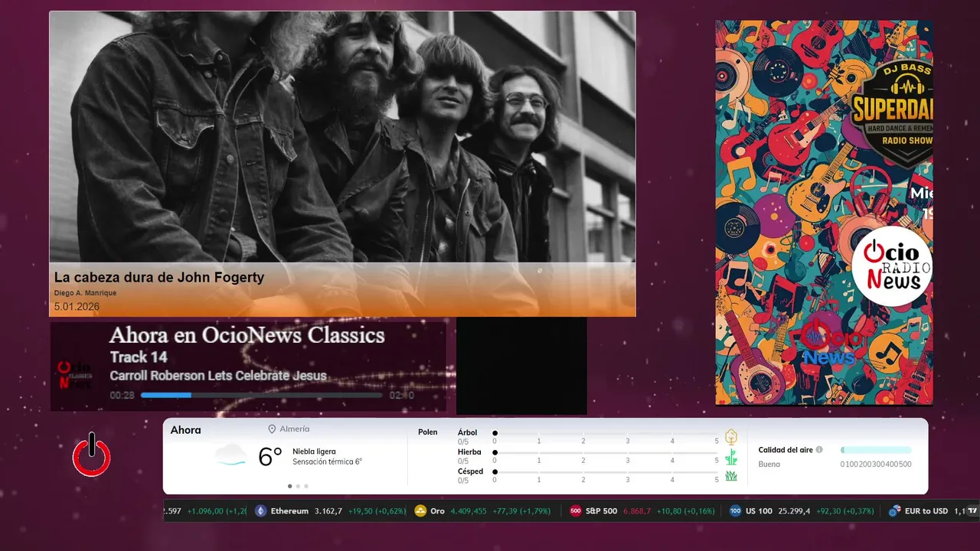Click the black video panel
The image size is (980, 551).
[x=521, y=366]
